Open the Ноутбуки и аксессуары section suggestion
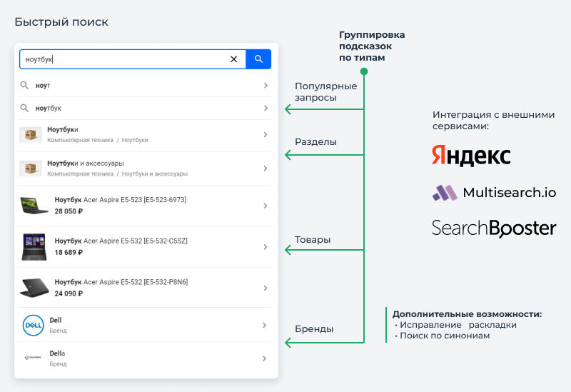 point(146,169)
